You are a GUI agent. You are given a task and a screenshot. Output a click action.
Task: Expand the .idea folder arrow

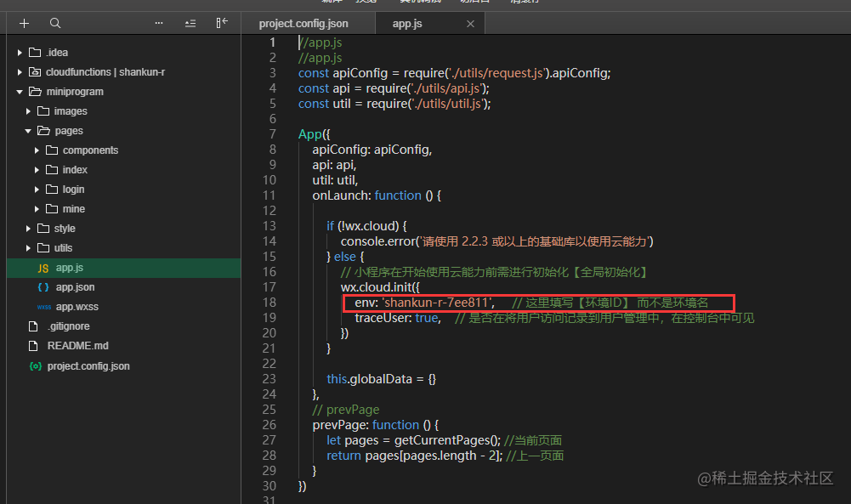[x=20, y=53]
